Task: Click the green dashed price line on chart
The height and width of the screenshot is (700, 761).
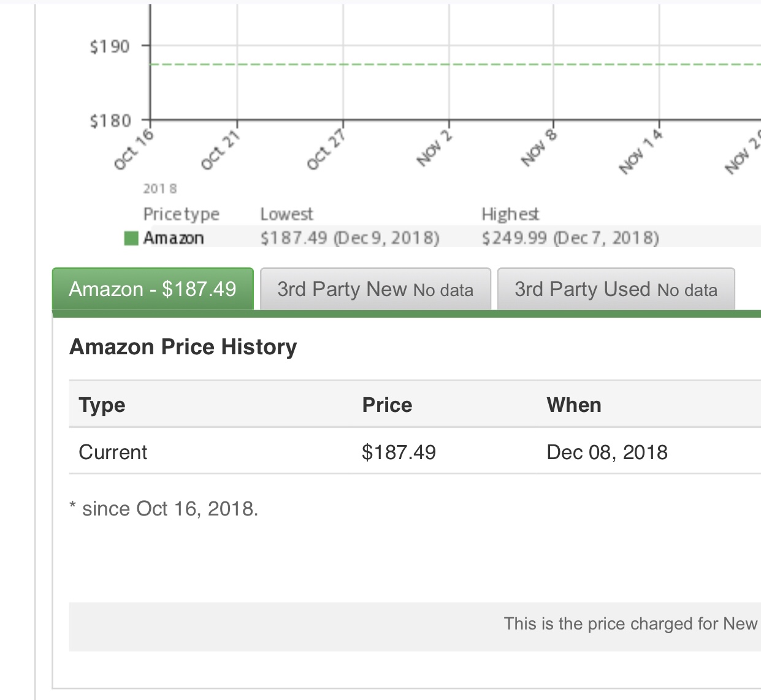Action: pyautogui.click(x=392, y=64)
